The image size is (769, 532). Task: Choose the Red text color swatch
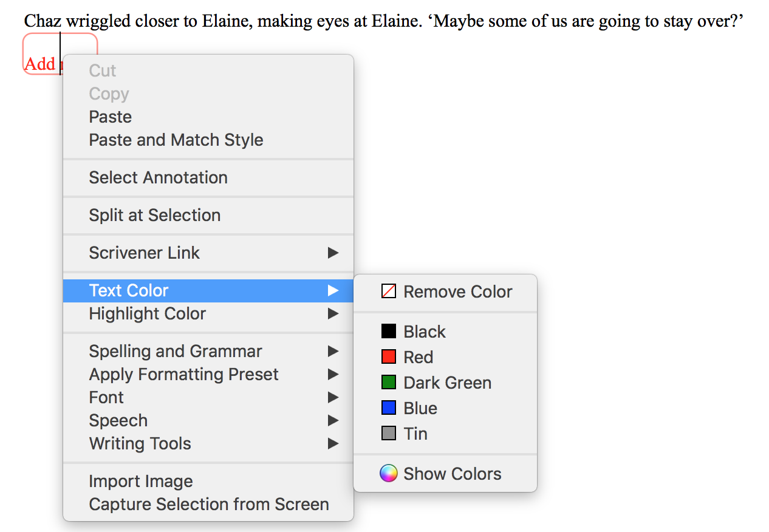coord(389,357)
